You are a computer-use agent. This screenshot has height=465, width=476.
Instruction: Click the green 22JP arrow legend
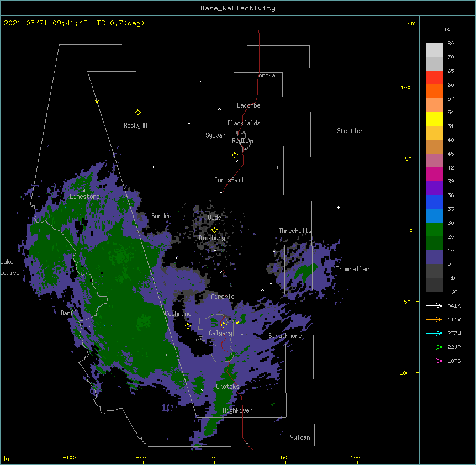point(434,347)
